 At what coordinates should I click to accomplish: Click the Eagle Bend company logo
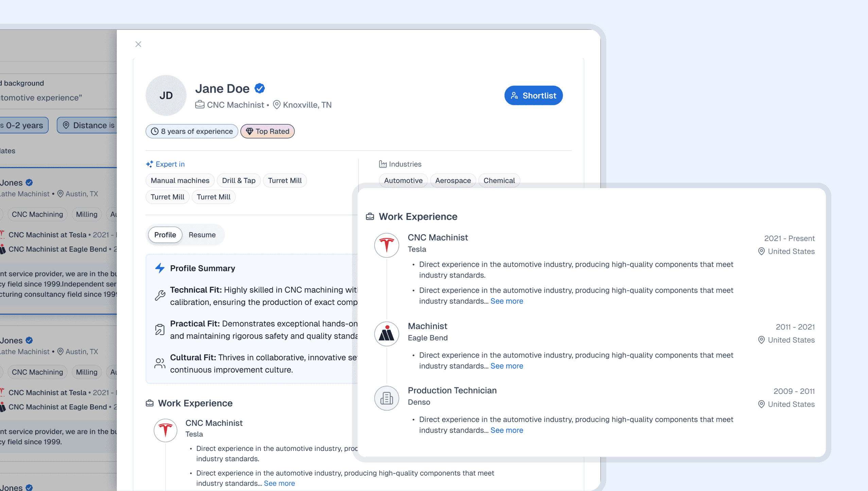pos(386,334)
